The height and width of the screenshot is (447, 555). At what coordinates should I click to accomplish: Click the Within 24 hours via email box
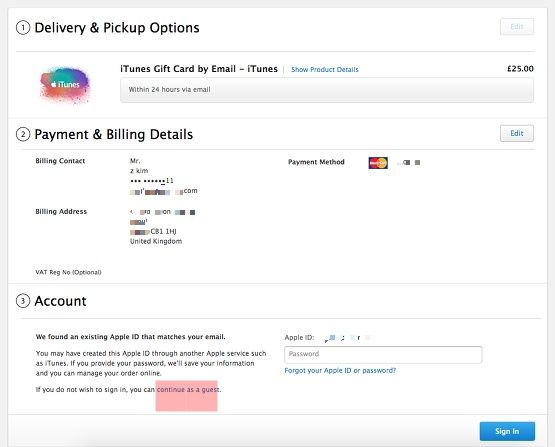[x=327, y=90]
